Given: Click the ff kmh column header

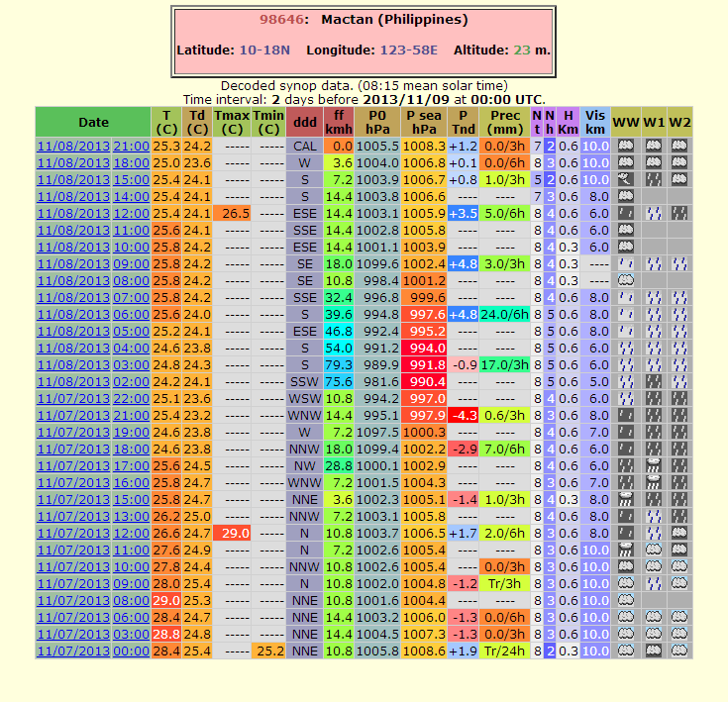Looking at the screenshot, I should pos(338,122).
